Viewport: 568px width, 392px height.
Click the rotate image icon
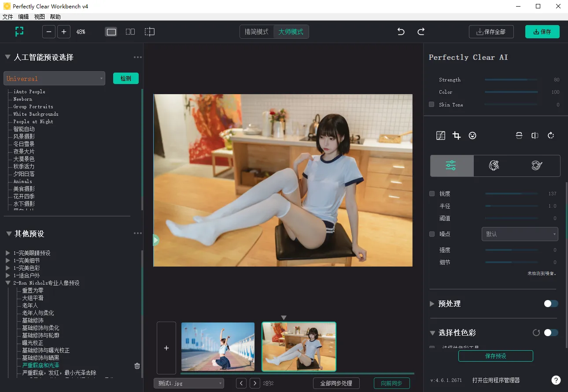551,136
